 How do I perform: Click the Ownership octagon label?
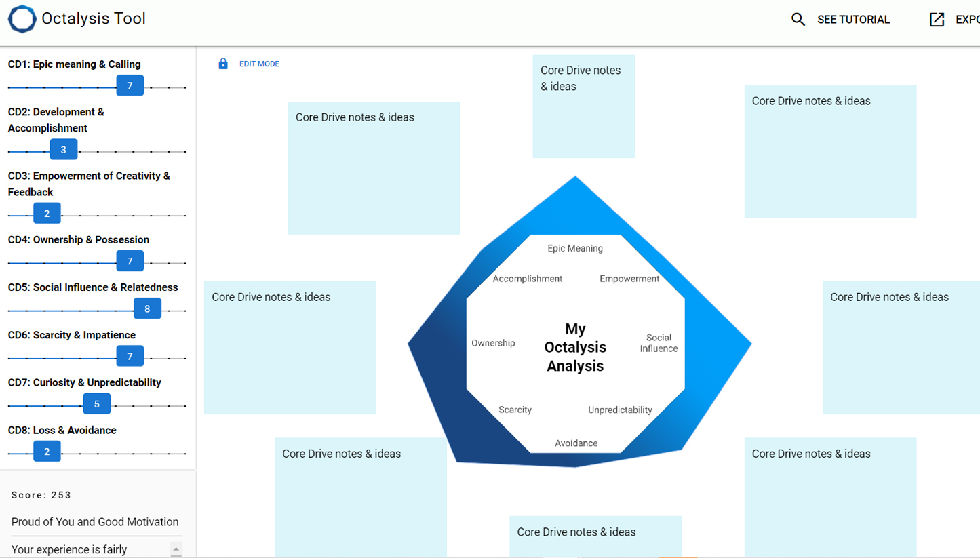pyautogui.click(x=493, y=343)
